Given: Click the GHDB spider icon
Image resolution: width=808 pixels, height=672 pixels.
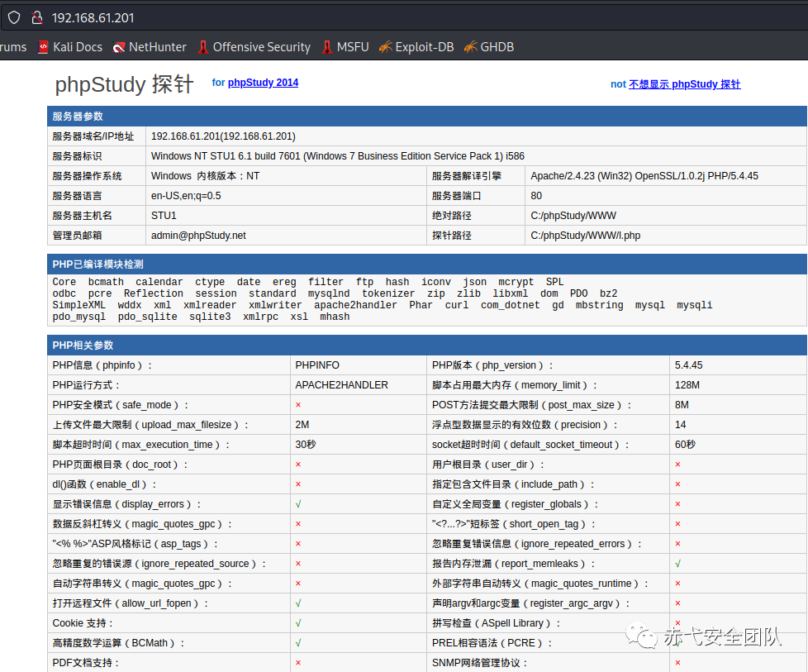Looking at the screenshot, I should point(470,47).
